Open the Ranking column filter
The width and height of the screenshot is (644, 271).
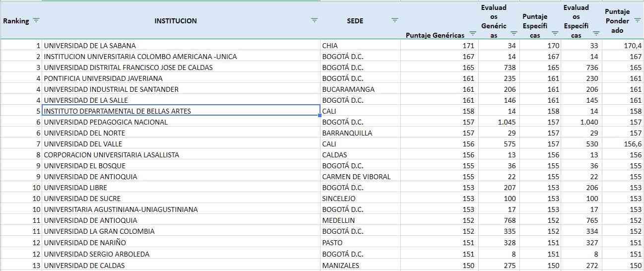pyautogui.click(x=36, y=20)
